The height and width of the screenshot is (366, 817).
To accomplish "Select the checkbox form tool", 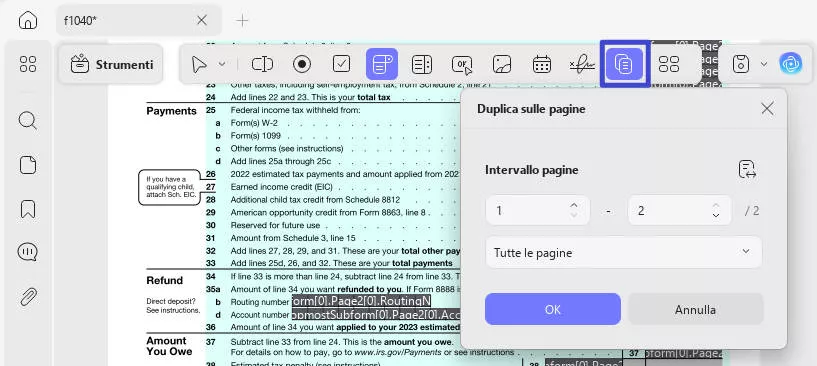I will 341,64.
